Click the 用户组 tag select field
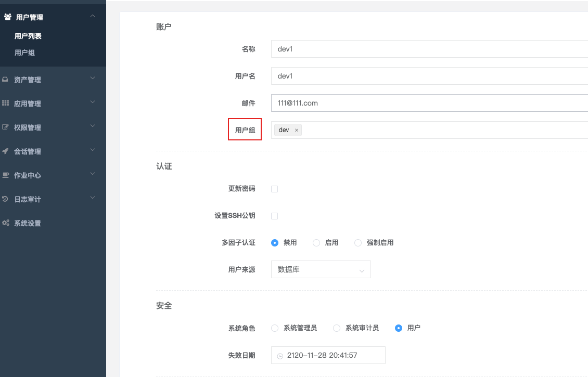 pyautogui.click(x=429, y=130)
